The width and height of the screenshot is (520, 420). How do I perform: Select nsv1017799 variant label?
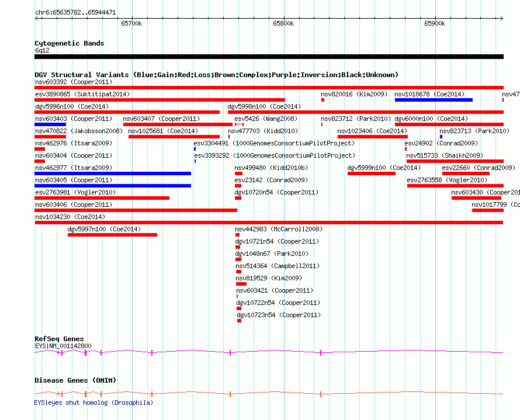coord(496,204)
